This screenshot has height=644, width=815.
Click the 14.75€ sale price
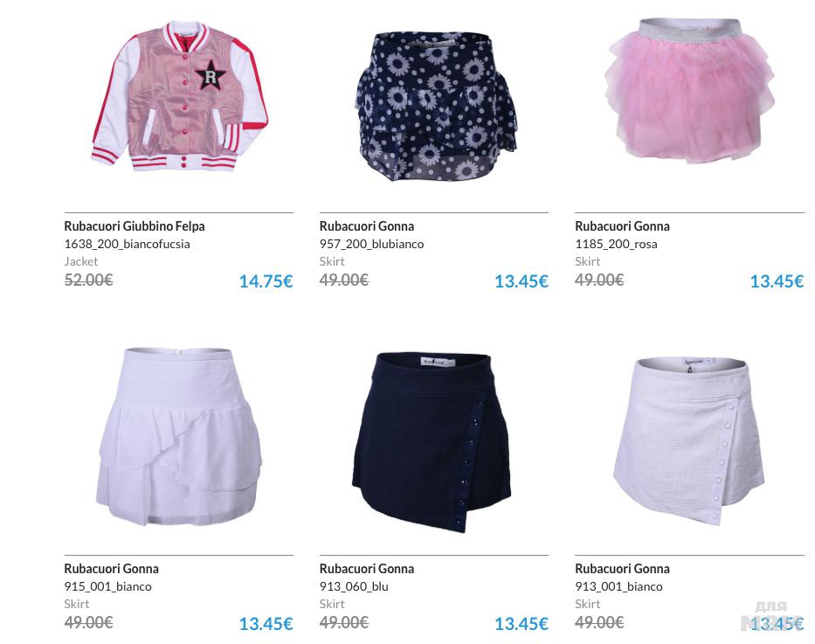(x=266, y=281)
